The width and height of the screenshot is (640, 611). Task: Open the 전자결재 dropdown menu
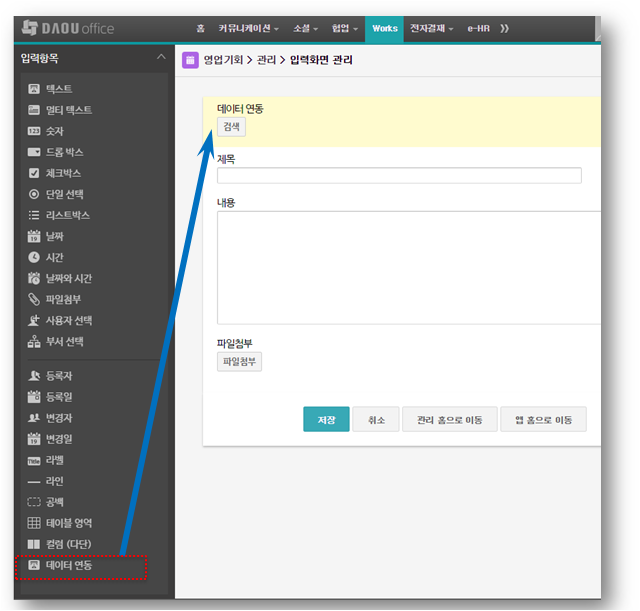[431, 29]
